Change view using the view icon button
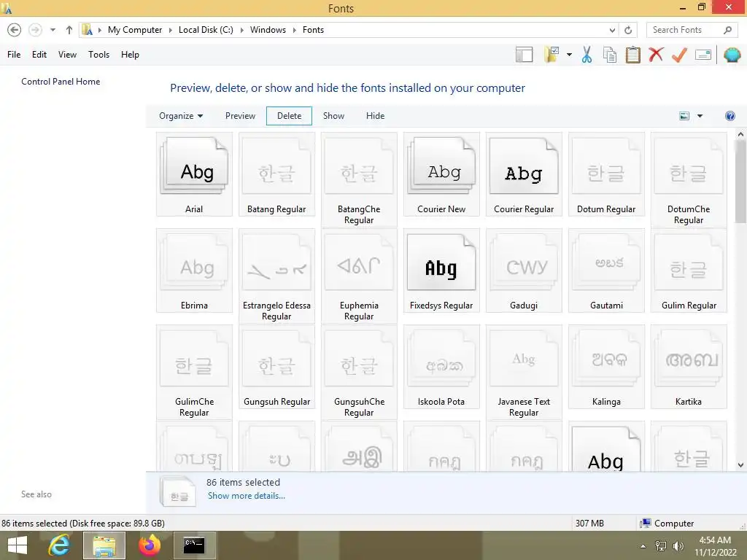747x560 pixels. [x=684, y=116]
